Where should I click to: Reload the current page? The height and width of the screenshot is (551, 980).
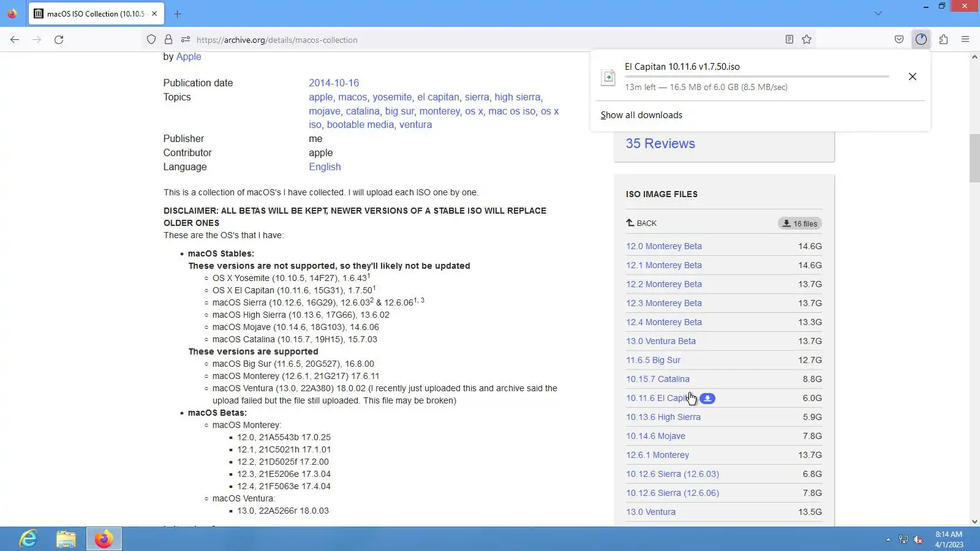click(59, 40)
